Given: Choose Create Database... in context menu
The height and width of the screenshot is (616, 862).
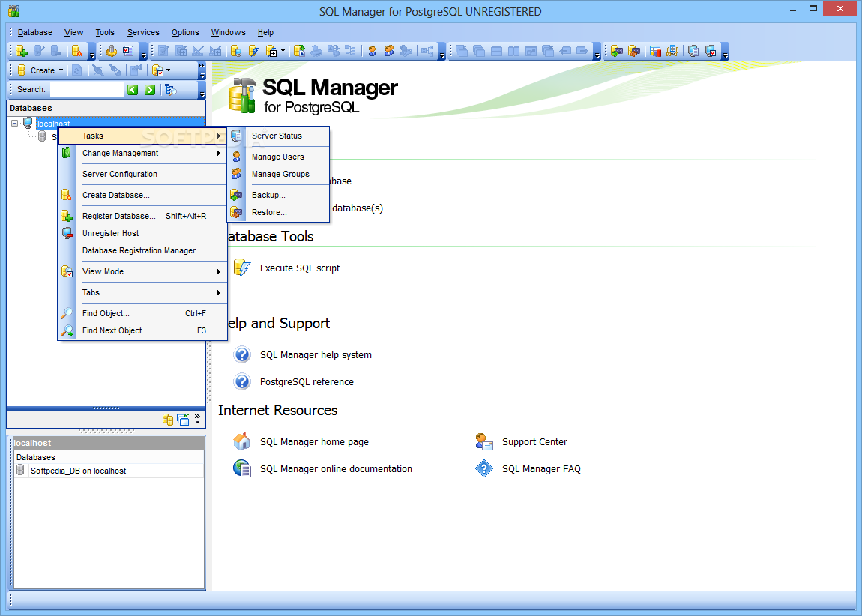Looking at the screenshot, I should click(x=142, y=195).
